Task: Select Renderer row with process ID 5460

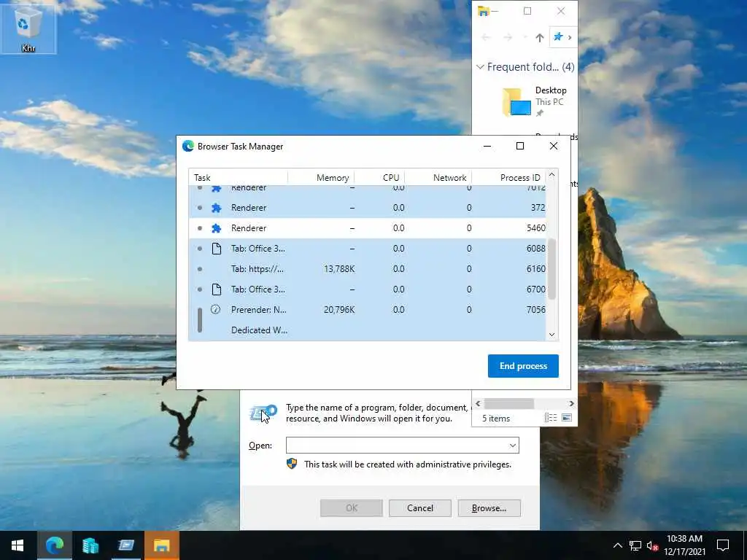Action: point(368,228)
